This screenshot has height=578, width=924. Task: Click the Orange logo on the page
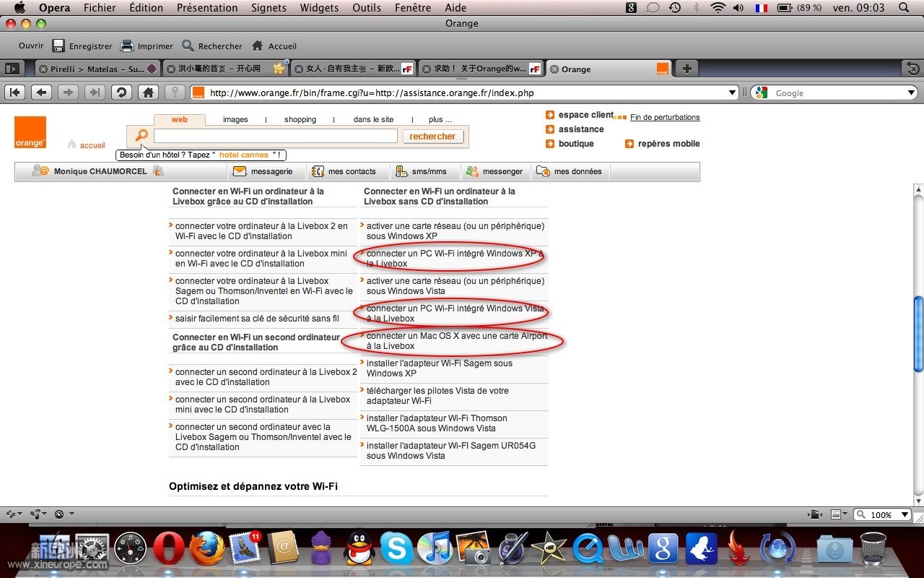click(x=30, y=132)
